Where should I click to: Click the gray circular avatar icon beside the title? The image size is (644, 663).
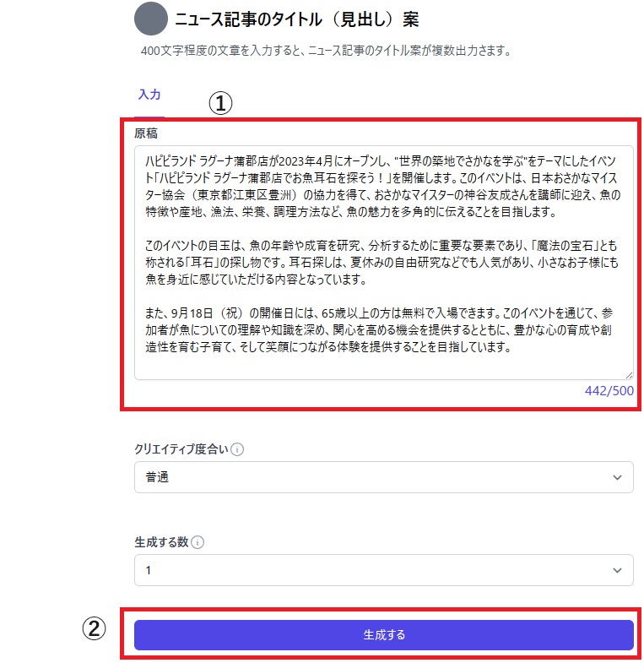(x=151, y=19)
